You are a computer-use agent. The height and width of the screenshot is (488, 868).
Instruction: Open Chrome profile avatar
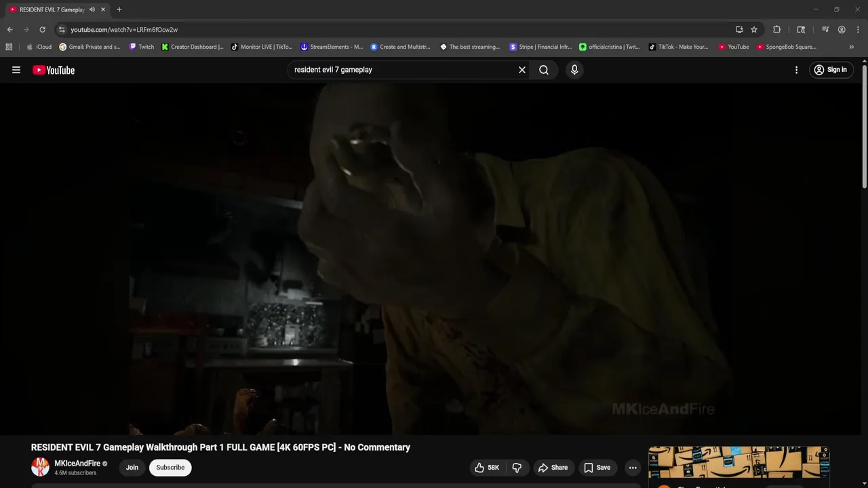[842, 30]
